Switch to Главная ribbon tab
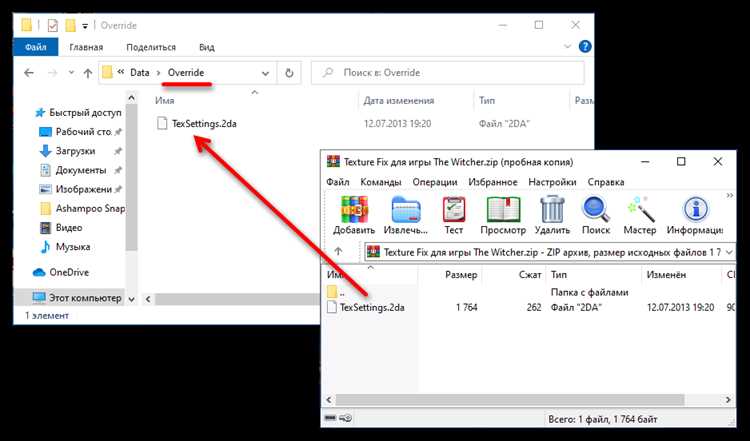750x441 pixels. pyautogui.click(x=86, y=47)
